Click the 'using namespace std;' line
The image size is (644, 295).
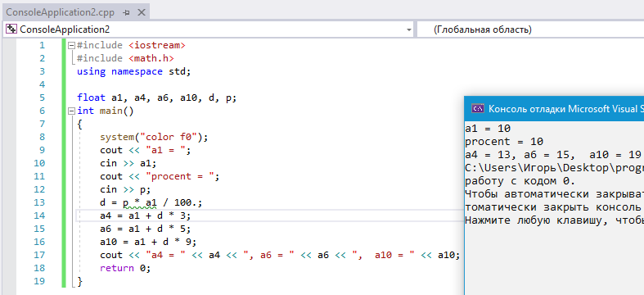[134, 71]
